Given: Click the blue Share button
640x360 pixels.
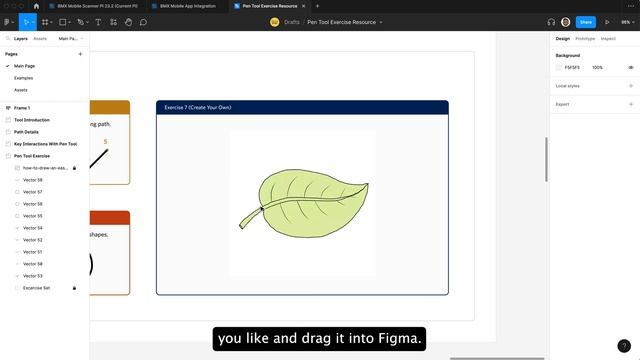Looking at the screenshot, I should [586, 22].
